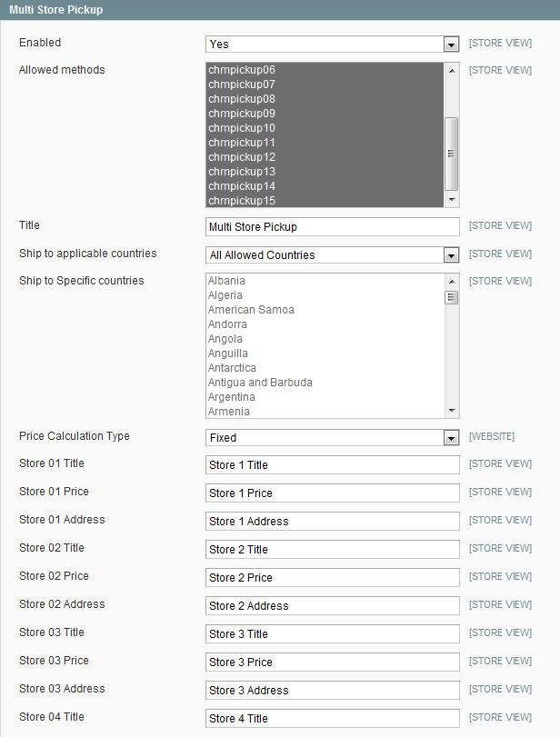Click the Title field with Multi Store Pickup
This screenshot has height=737, width=560.
tap(333, 226)
